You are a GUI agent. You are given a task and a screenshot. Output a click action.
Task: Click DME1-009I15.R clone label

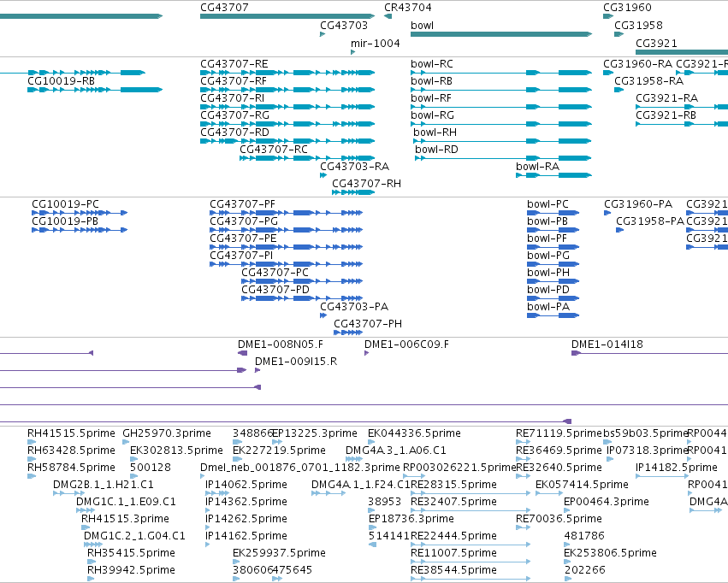tap(296, 362)
